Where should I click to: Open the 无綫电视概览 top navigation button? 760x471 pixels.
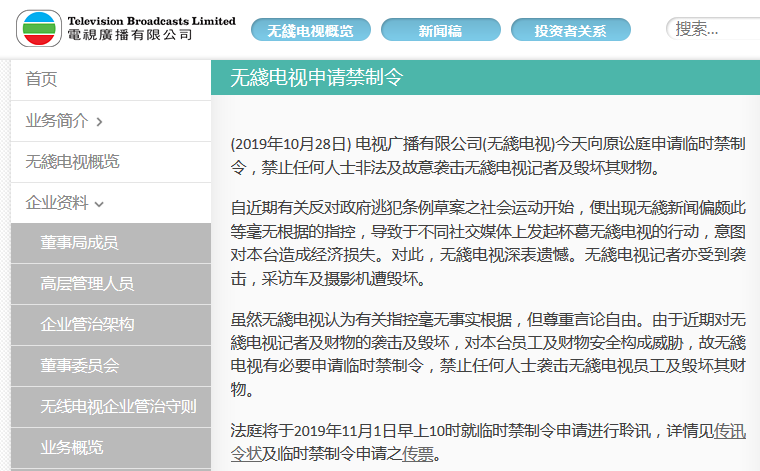point(311,30)
